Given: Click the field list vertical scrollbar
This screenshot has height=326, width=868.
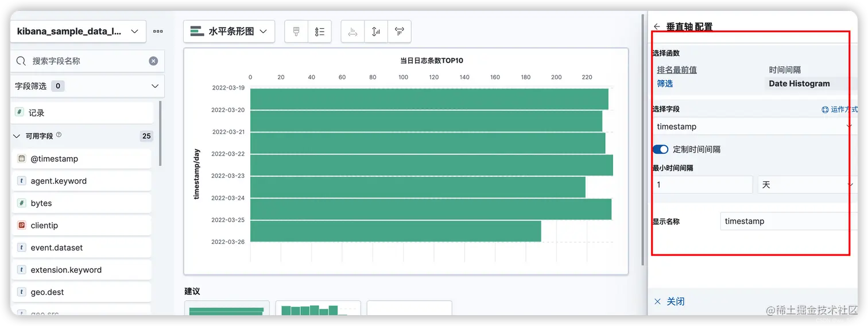Looking at the screenshot, I should tap(160, 133).
